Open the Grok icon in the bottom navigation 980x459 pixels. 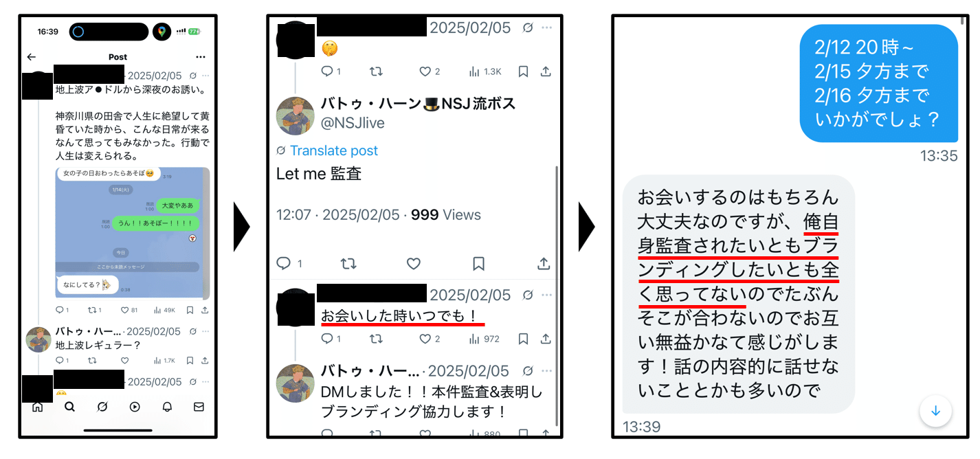(x=102, y=407)
